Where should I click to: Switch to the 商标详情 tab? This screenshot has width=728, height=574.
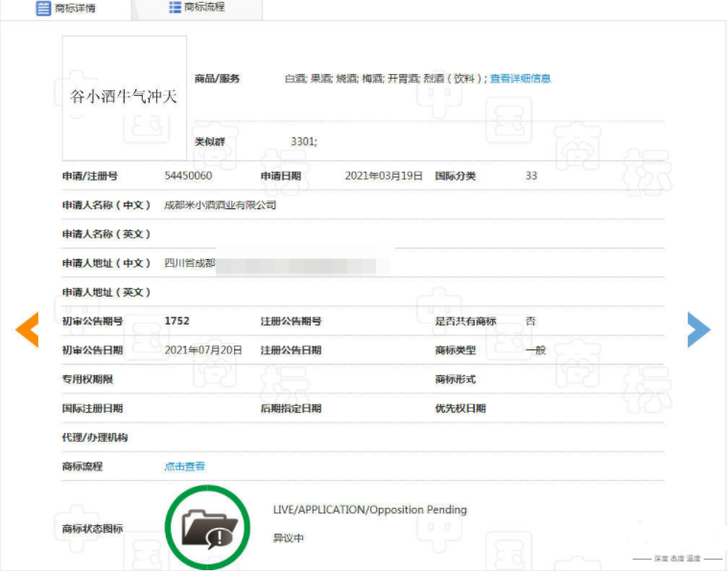[75, 9]
